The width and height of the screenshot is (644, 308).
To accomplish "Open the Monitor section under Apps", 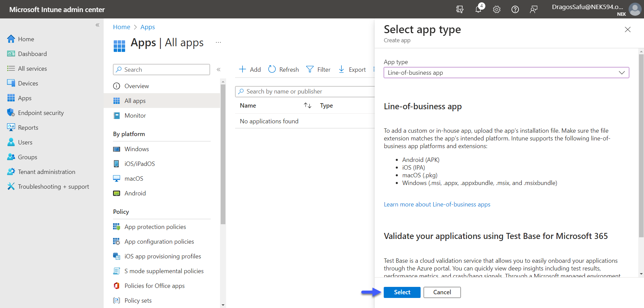I will coord(135,115).
